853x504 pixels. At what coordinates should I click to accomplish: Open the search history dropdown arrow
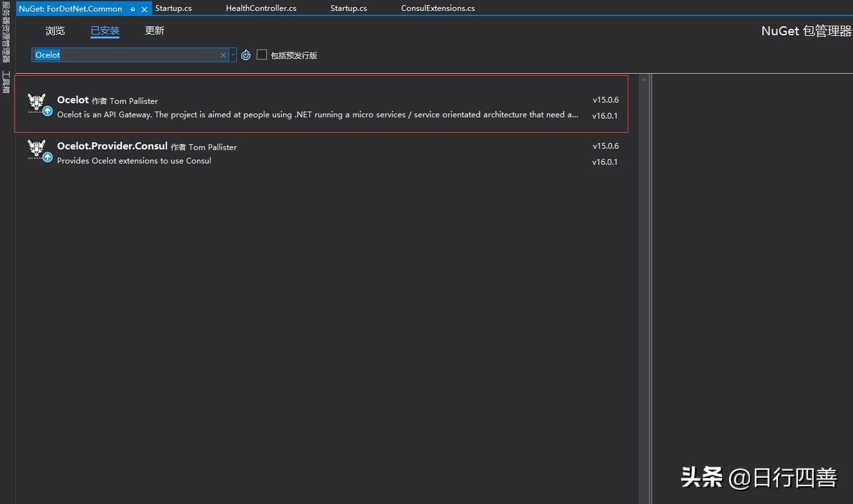233,55
